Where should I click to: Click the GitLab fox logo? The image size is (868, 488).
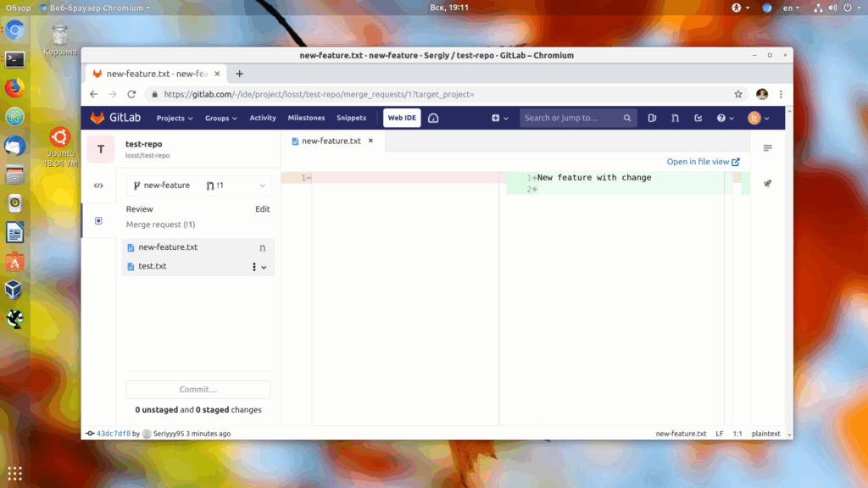click(97, 117)
